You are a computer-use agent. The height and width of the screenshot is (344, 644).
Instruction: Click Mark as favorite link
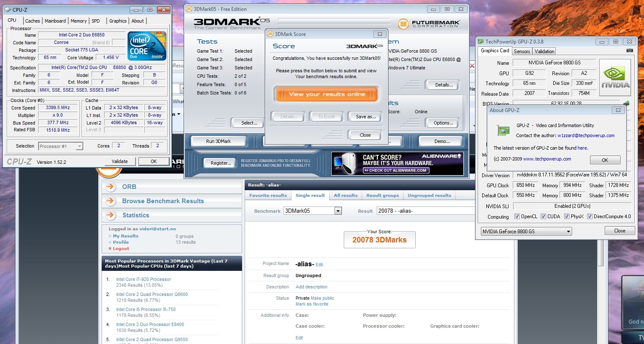click(x=312, y=304)
